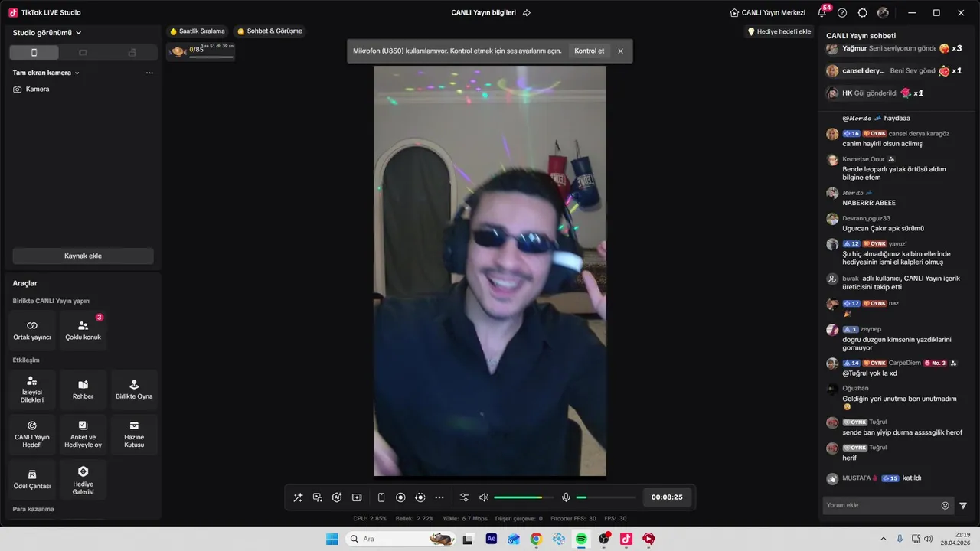Image resolution: width=980 pixels, height=551 pixels.
Task: Click Yağmur's gift notification row
Action: [x=896, y=48]
